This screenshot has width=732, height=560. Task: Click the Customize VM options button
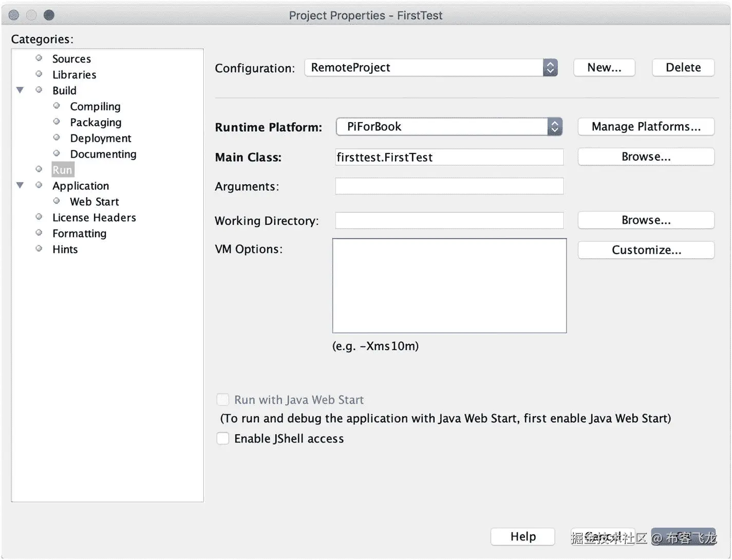[x=646, y=250]
